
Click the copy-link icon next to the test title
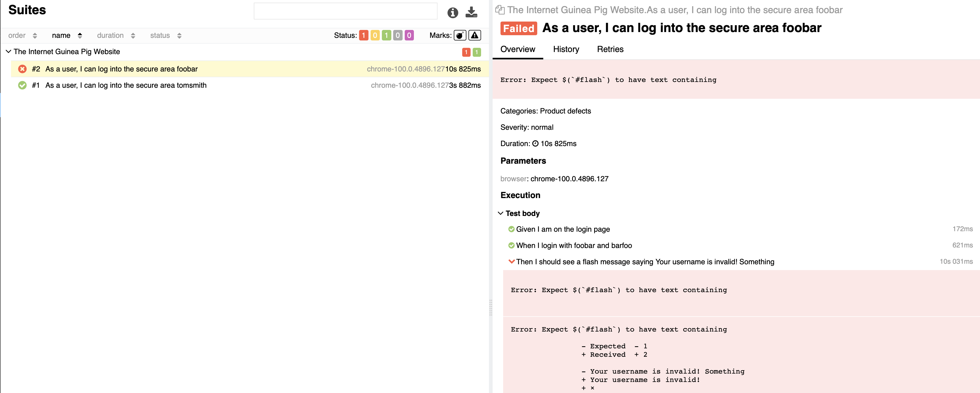click(x=500, y=9)
